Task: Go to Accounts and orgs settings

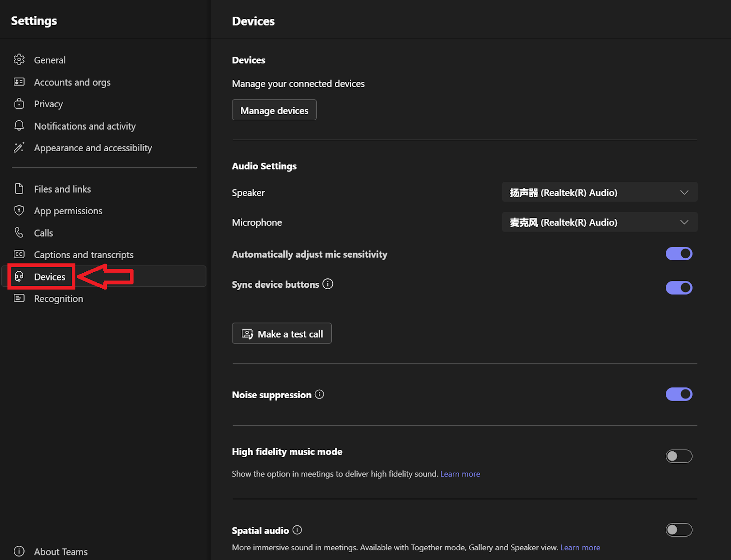Action: tap(104, 82)
